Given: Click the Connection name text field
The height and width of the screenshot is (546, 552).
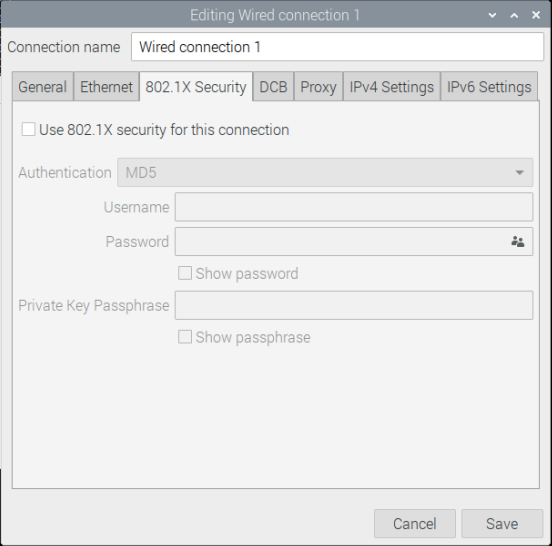Looking at the screenshot, I should (337, 47).
